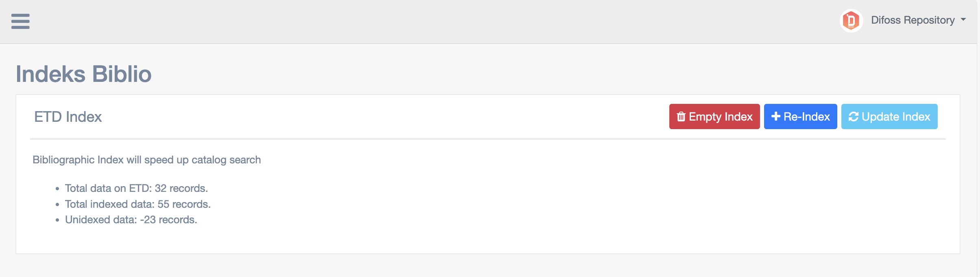
Task: Click the Difoss orange logo avatar
Action: click(x=851, y=20)
